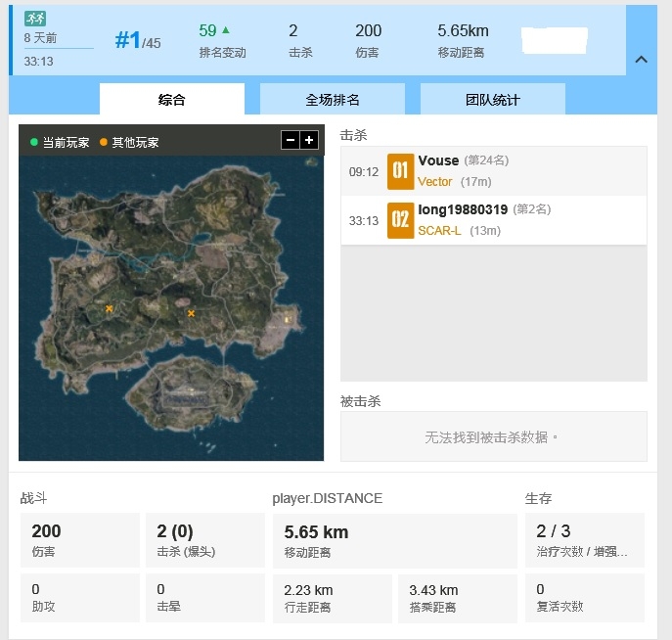Click the 09:12 kill timestamp
The height and width of the screenshot is (640, 672).
[364, 172]
